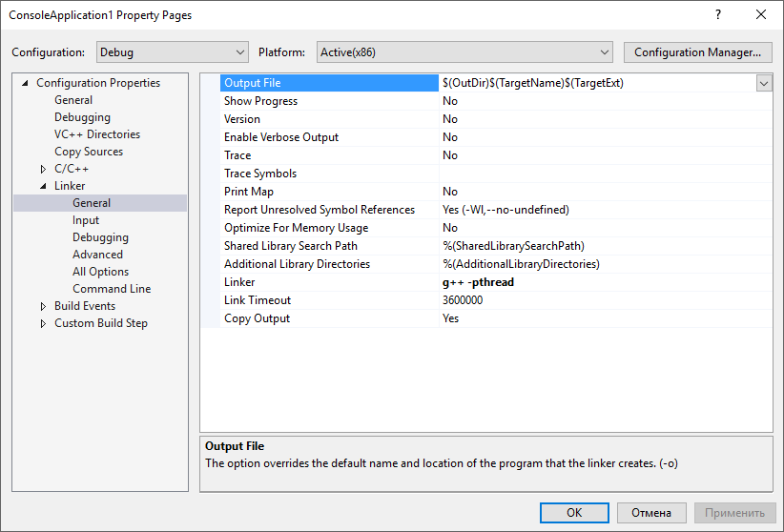Click the 3600000 link timeout value
Image resolution: width=784 pixels, height=532 pixels.
click(463, 300)
